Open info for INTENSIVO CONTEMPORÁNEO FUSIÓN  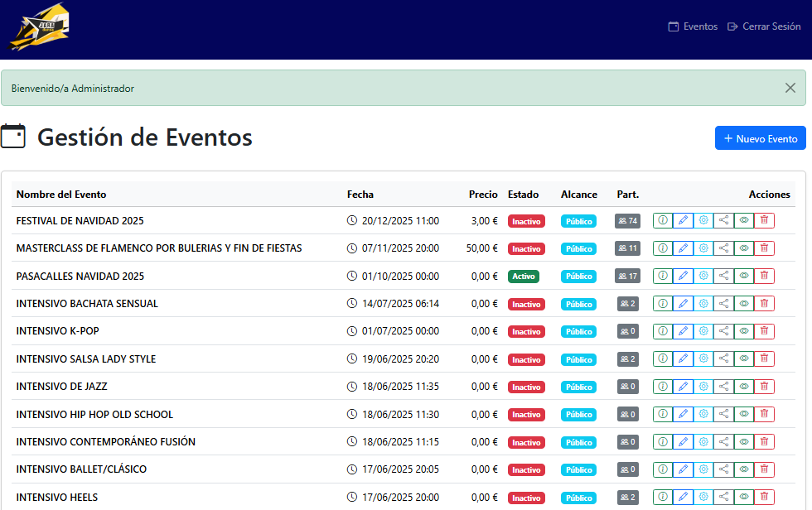(663, 441)
